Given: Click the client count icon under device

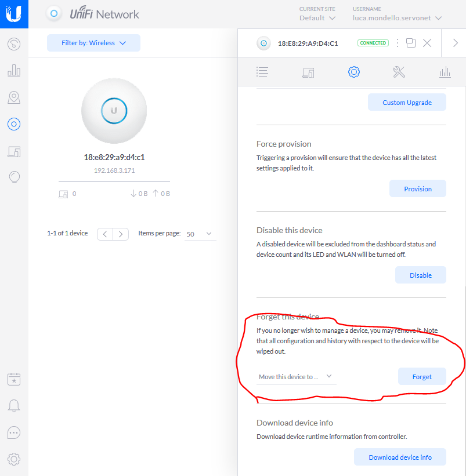Looking at the screenshot, I should tap(63, 194).
